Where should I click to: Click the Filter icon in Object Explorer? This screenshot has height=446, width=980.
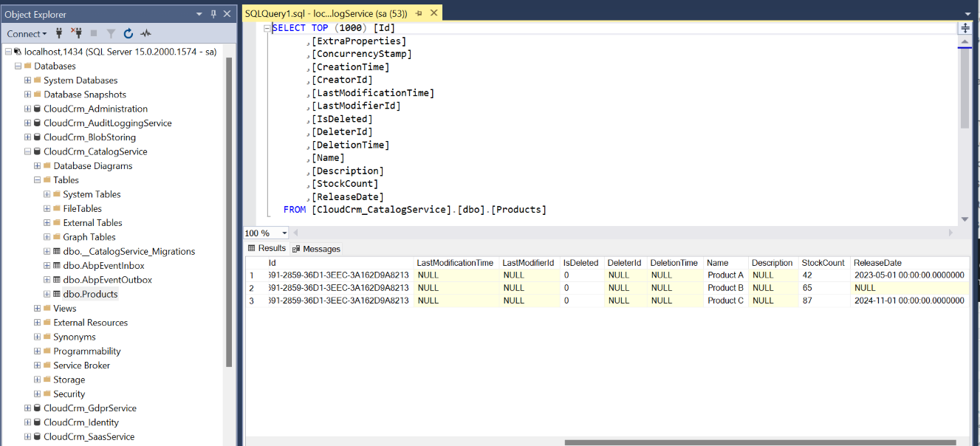point(110,34)
